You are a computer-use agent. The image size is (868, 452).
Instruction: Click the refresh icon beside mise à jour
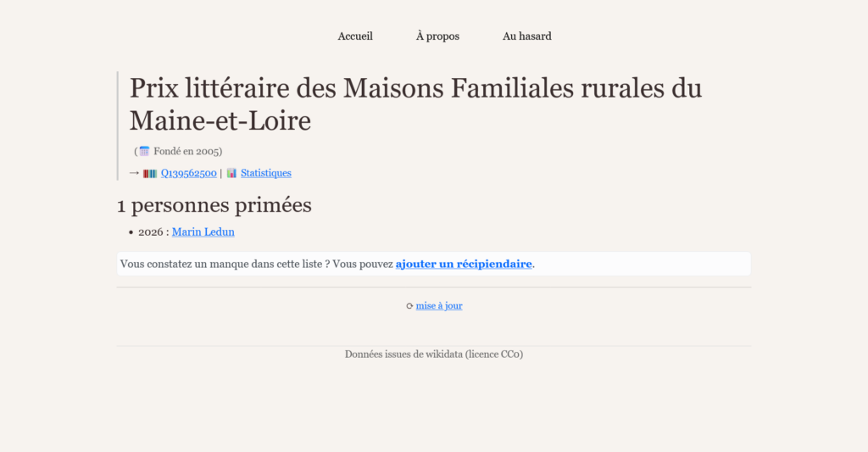coord(409,306)
